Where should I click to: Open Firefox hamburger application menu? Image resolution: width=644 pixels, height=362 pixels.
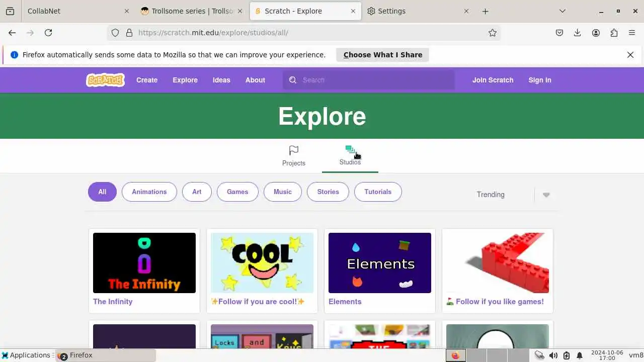point(632,33)
